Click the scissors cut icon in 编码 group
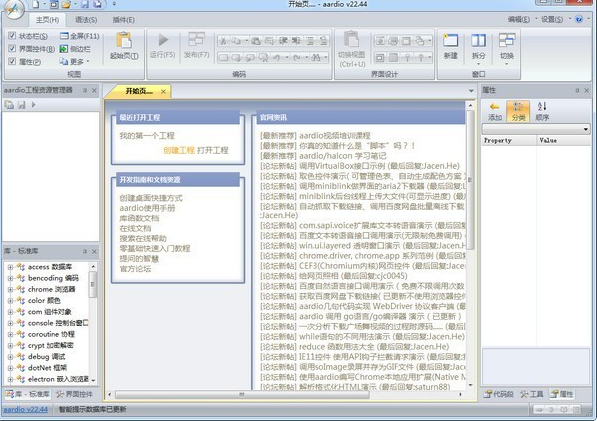The width and height of the screenshot is (597, 421). coord(223,40)
